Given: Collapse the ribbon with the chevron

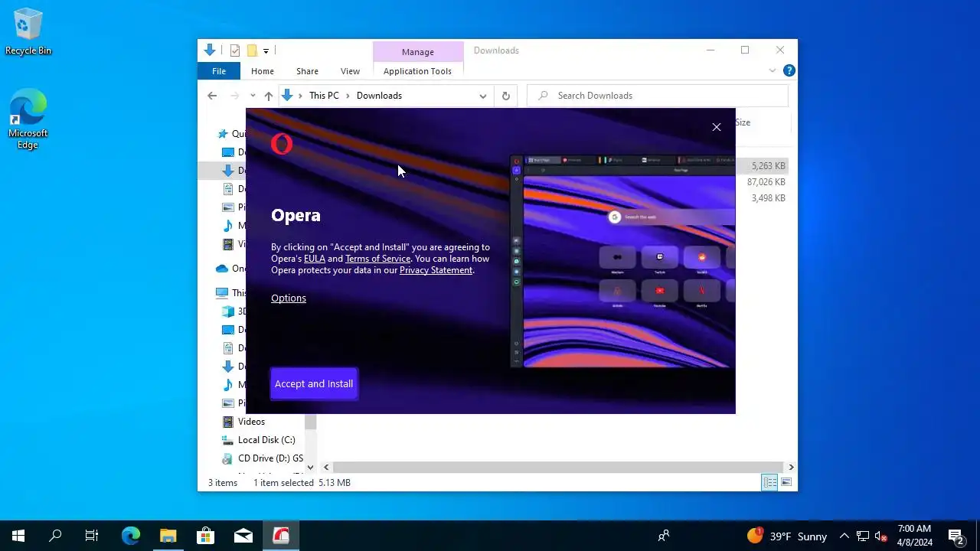Looking at the screenshot, I should click(x=773, y=70).
